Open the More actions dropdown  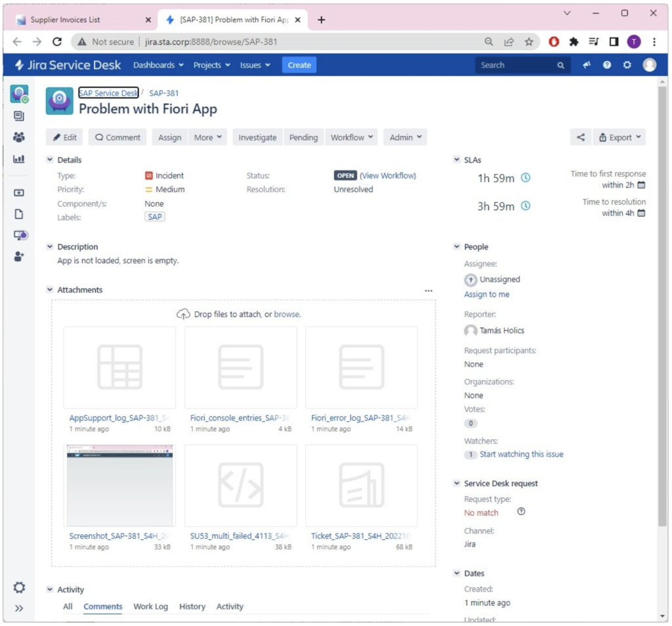[207, 137]
